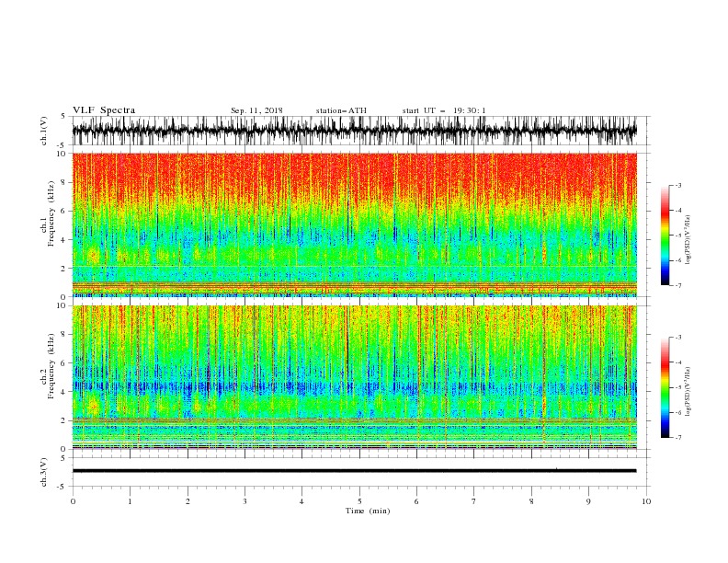Click the ch.3 flat black waveform trace
This screenshot has height=563, width=728.
(x=354, y=471)
